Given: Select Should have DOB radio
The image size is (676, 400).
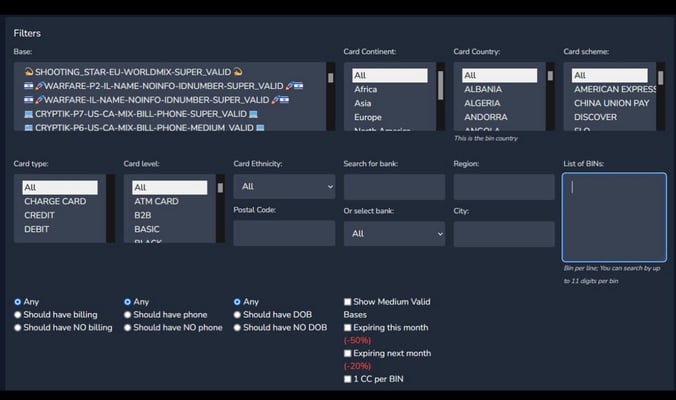Looking at the screenshot, I should [x=237, y=315].
